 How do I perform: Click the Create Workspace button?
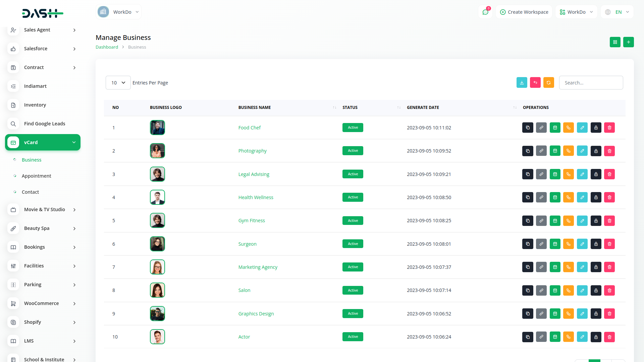tap(524, 12)
